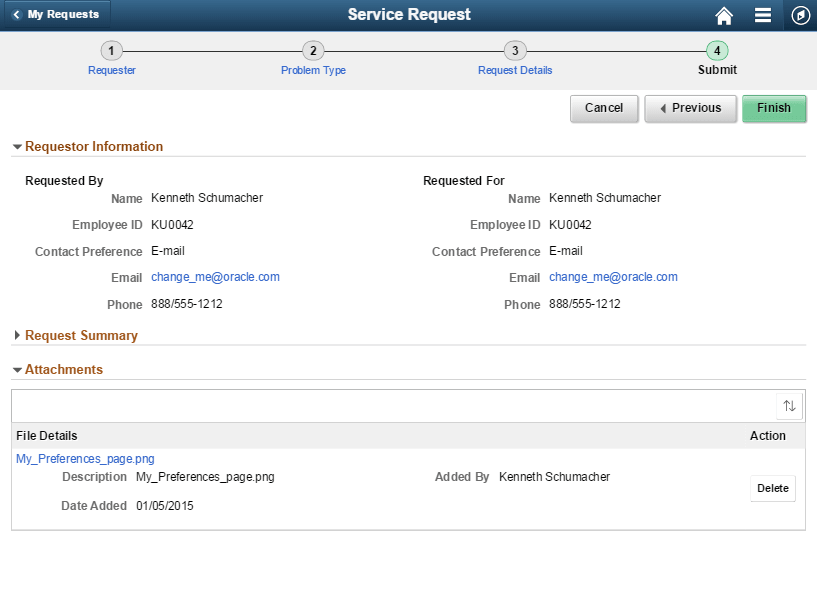Open the Requested For email link

click(612, 277)
